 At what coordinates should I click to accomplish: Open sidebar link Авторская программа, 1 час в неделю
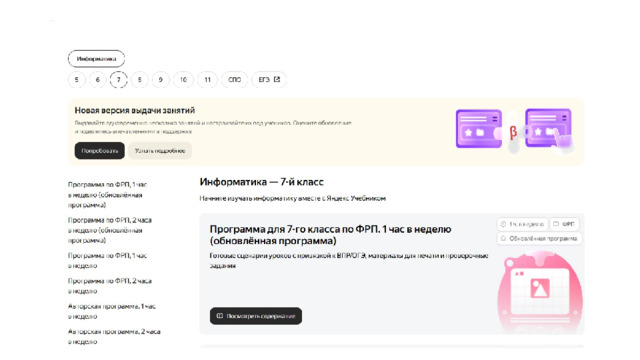112,311
